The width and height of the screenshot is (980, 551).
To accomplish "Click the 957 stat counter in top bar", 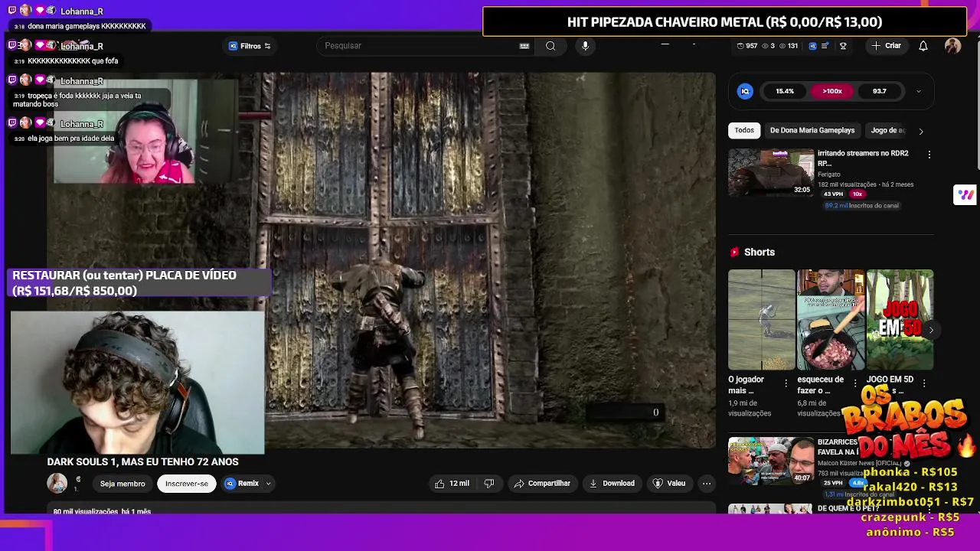I will point(747,46).
